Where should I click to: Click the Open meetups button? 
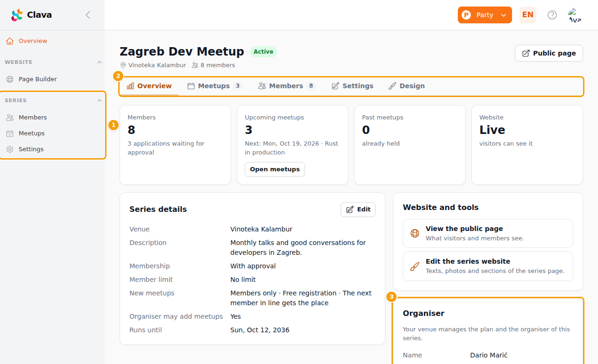click(x=275, y=169)
